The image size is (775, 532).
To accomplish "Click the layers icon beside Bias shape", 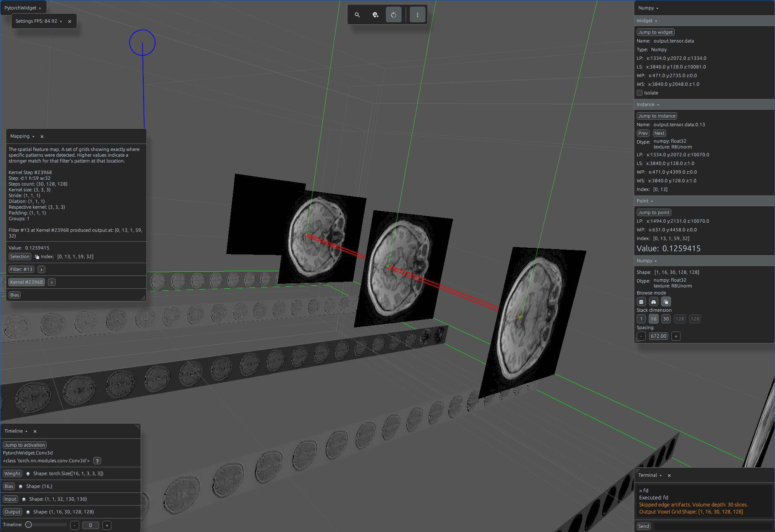I will 21,487.
